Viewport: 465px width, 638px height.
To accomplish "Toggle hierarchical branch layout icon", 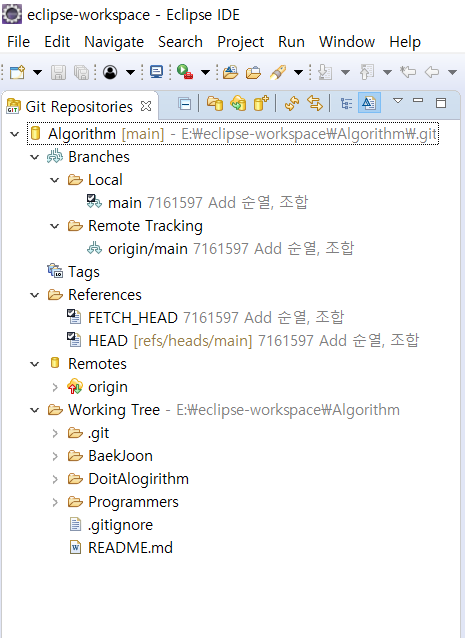I will point(346,104).
